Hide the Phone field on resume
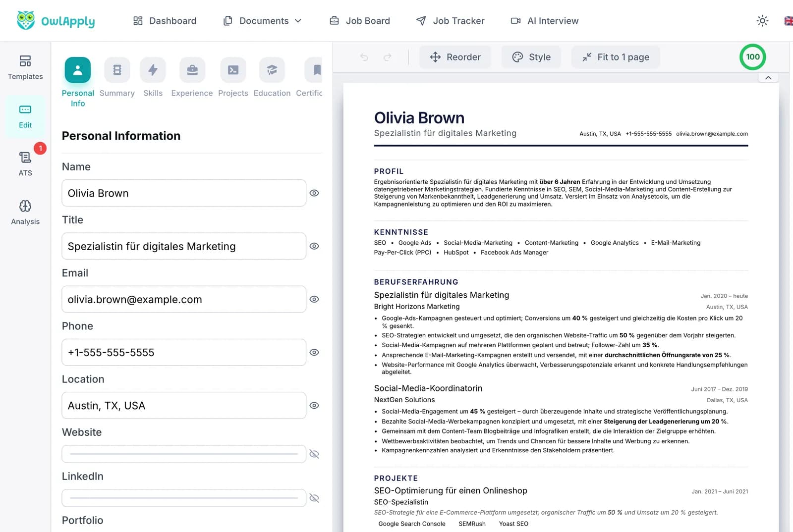The height and width of the screenshot is (532, 793). [314, 352]
